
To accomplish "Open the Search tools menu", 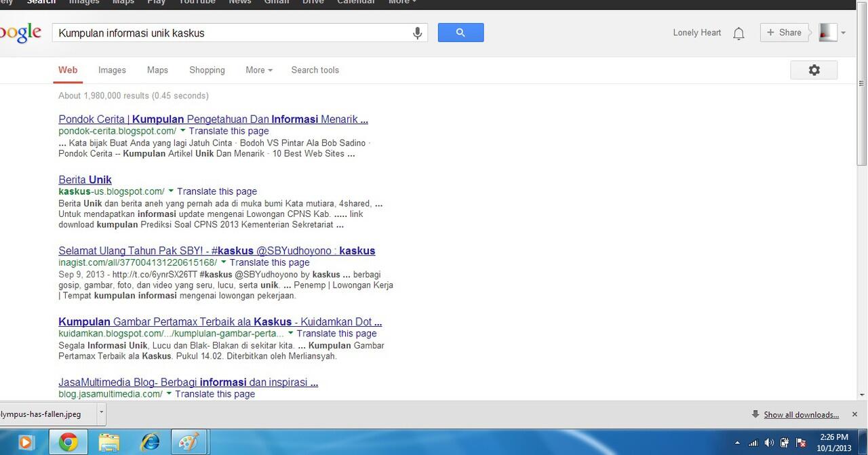I will 315,70.
